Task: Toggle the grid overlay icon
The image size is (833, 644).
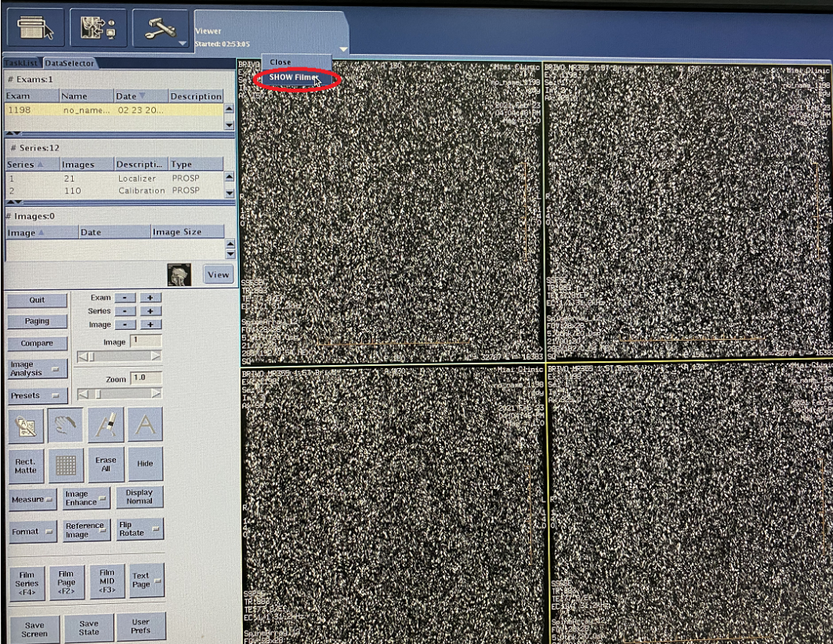Action: [x=66, y=465]
